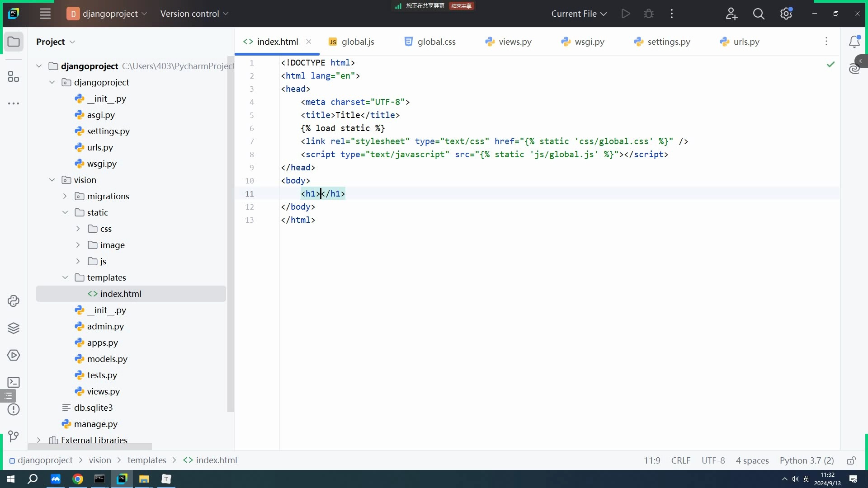Click the project tree vertical scrollbar
The height and width of the screenshot is (488, 868).
231,234
